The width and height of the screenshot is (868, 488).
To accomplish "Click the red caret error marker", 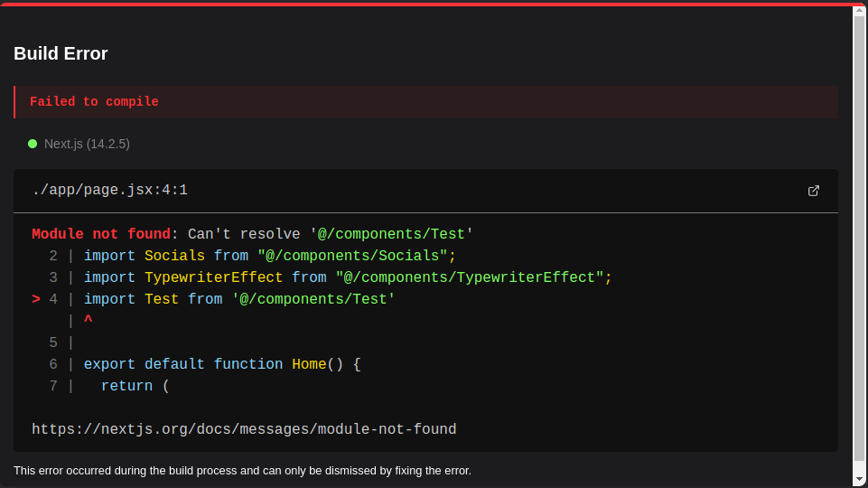I will tap(88, 320).
